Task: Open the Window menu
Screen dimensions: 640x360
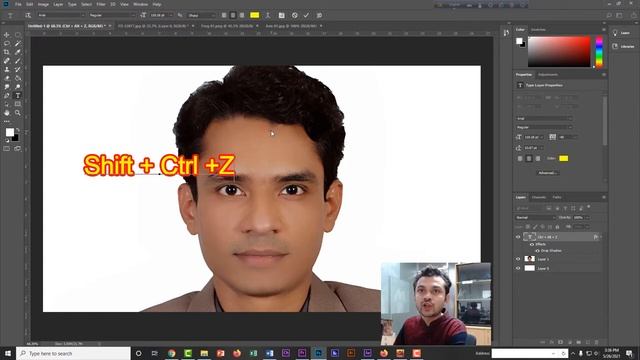Action: (140, 4)
